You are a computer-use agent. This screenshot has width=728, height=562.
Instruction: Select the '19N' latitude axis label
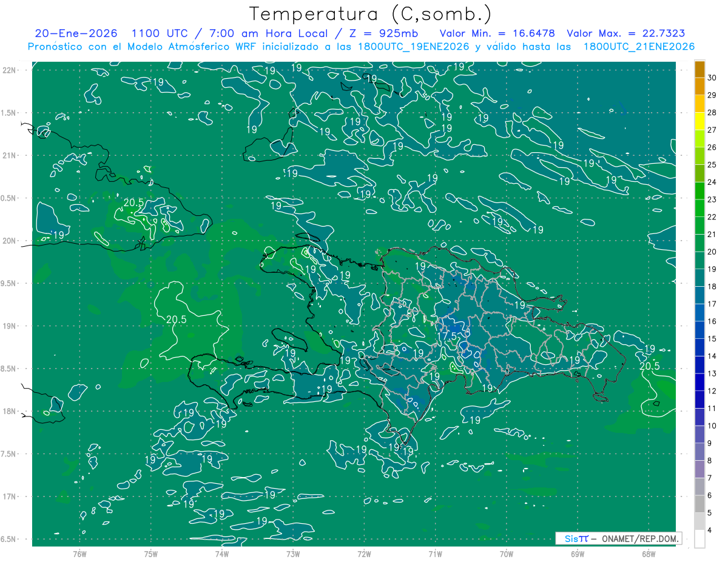coord(9,326)
